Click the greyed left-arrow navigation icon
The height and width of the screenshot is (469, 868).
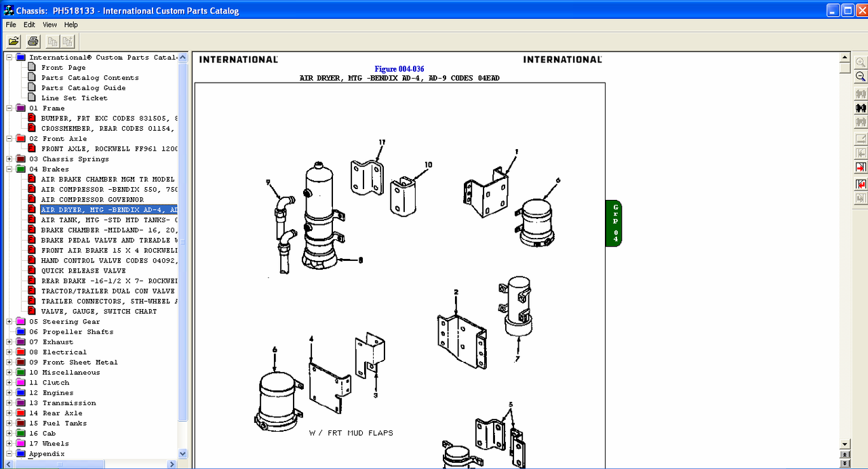click(861, 153)
